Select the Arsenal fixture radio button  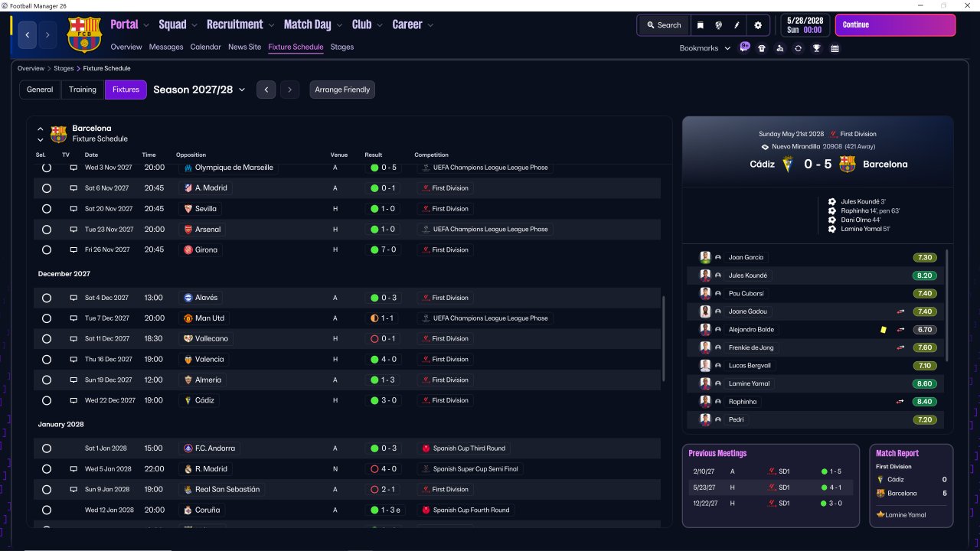(x=47, y=229)
